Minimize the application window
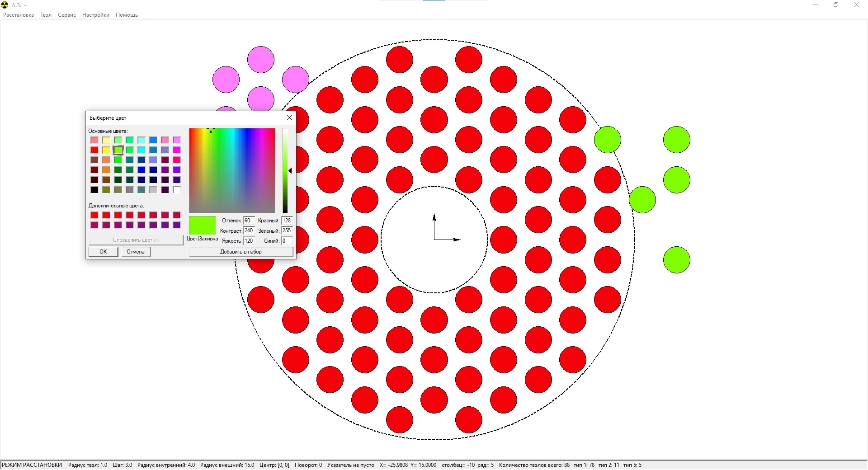This screenshot has width=868, height=470. [816, 5]
